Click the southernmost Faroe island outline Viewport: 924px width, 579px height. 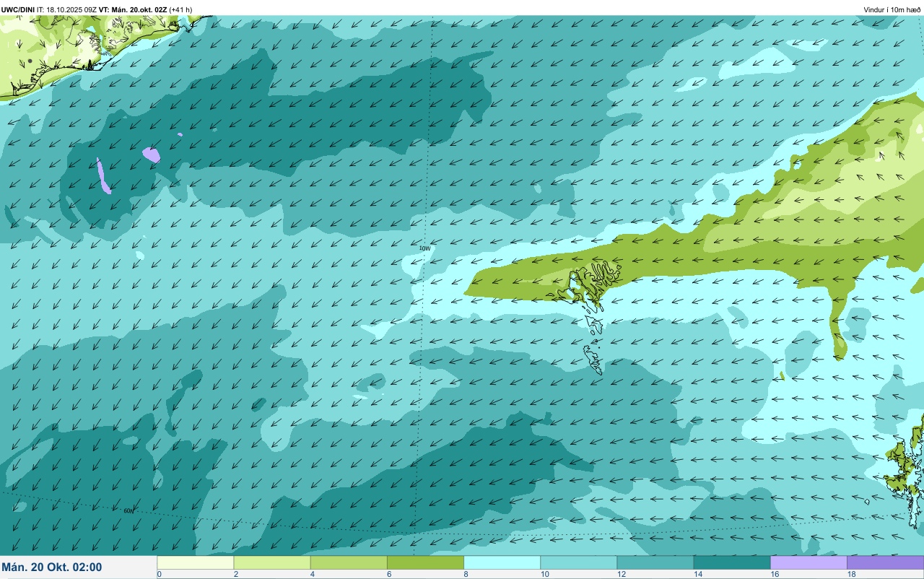pyautogui.click(x=593, y=359)
